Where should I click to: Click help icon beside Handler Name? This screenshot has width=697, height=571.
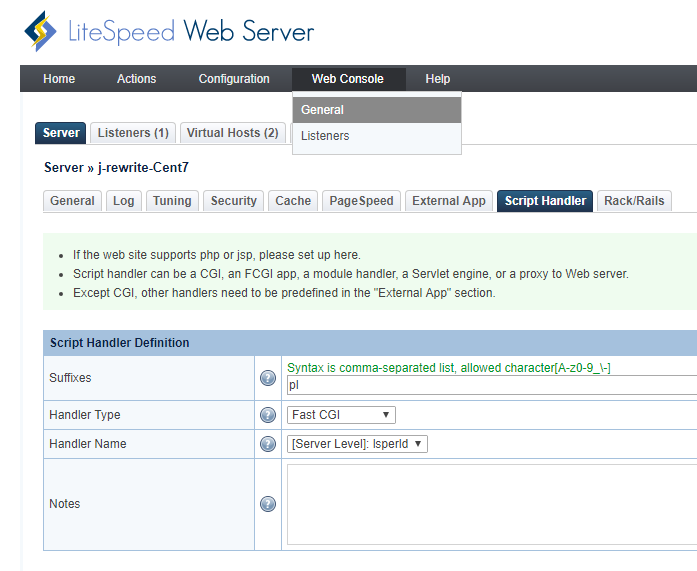268,444
